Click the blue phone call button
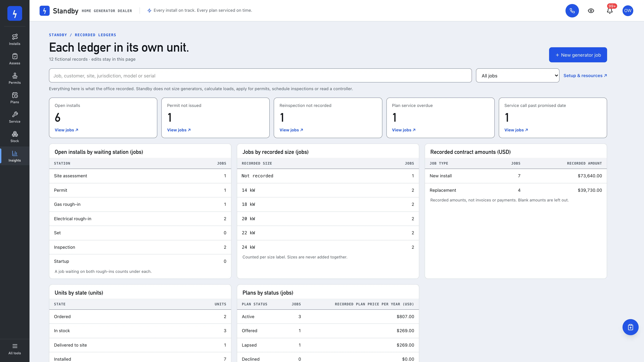This screenshot has width=644, height=362. (572, 11)
